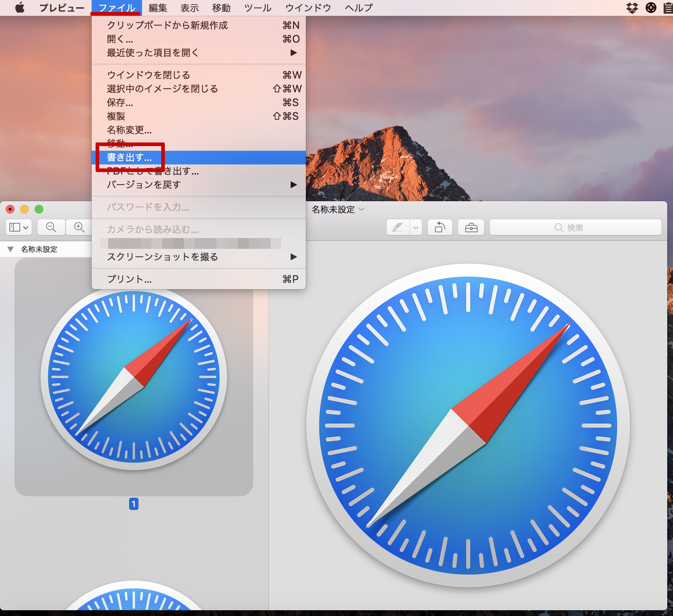The width and height of the screenshot is (673, 616).
Task: Click the large Safari compass image
Action: point(468,426)
